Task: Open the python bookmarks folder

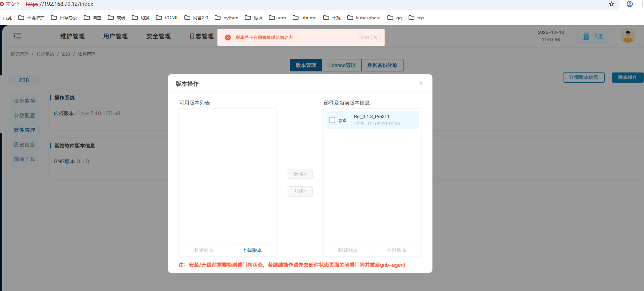Action: [227, 17]
